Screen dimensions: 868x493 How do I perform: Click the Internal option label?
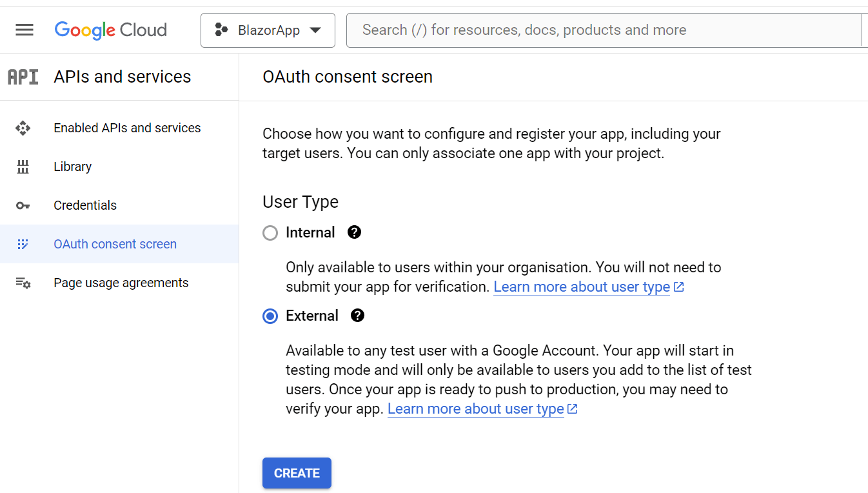(x=310, y=233)
